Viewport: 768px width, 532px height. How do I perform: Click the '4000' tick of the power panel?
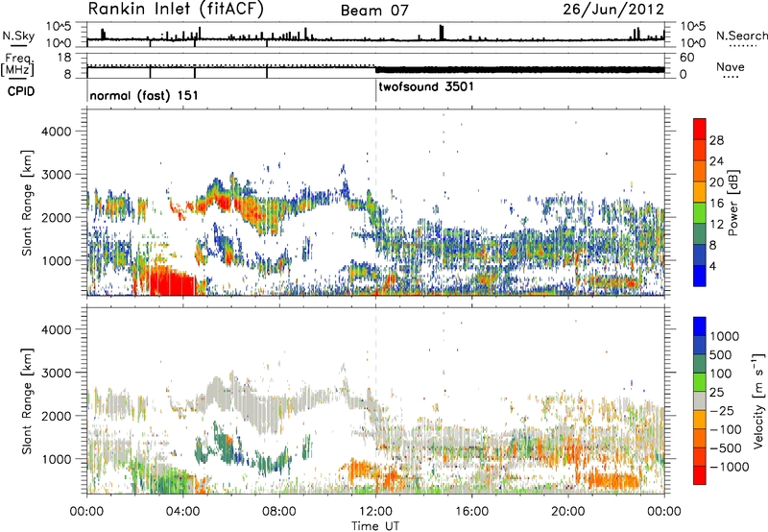pos(57,131)
